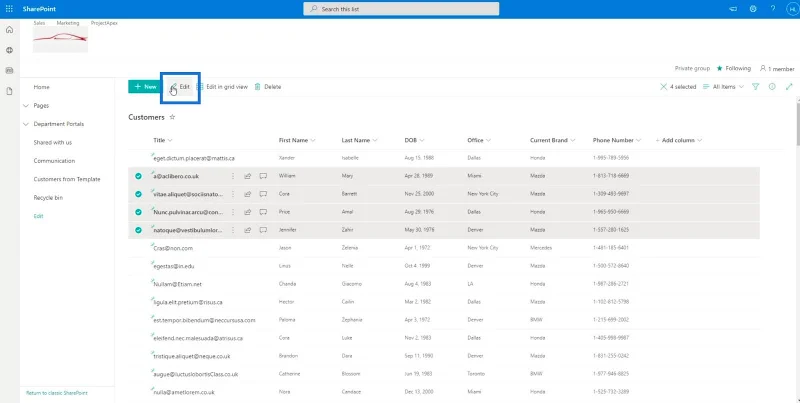
Task: Uncheck the natoque@vestibulum row selection
Action: pos(138,230)
